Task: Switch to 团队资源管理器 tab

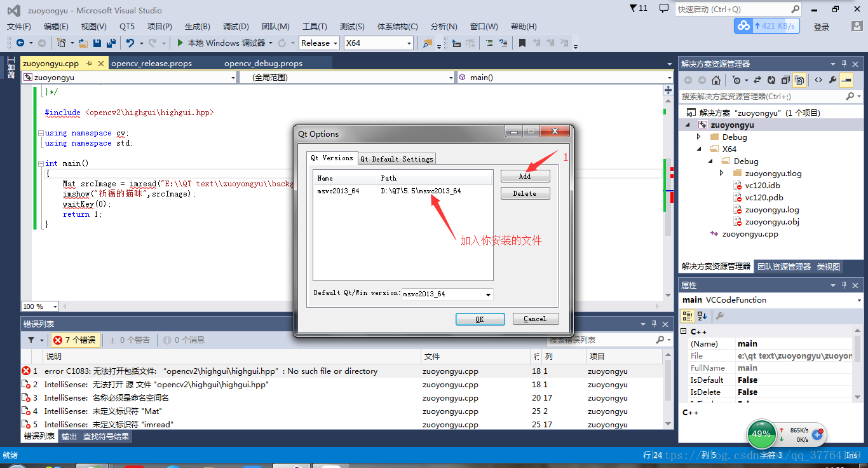Action: pyautogui.click(x=784, y=266)
